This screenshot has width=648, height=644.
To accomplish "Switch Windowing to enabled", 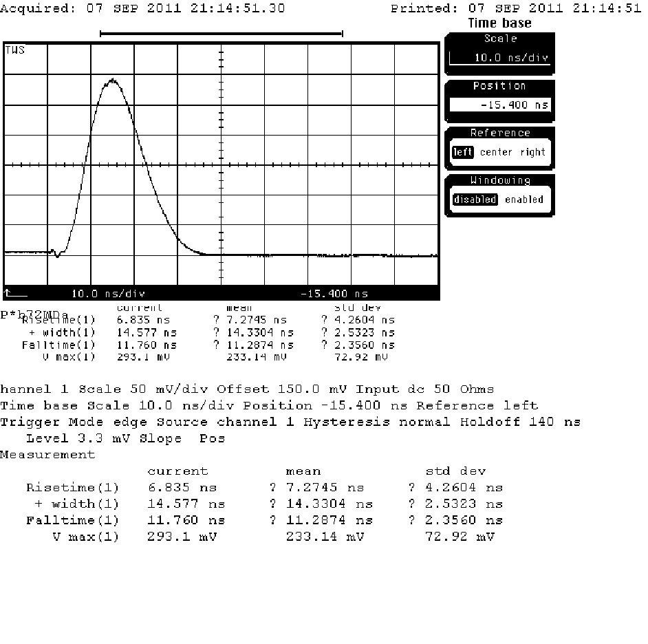I will pos(523,200).
